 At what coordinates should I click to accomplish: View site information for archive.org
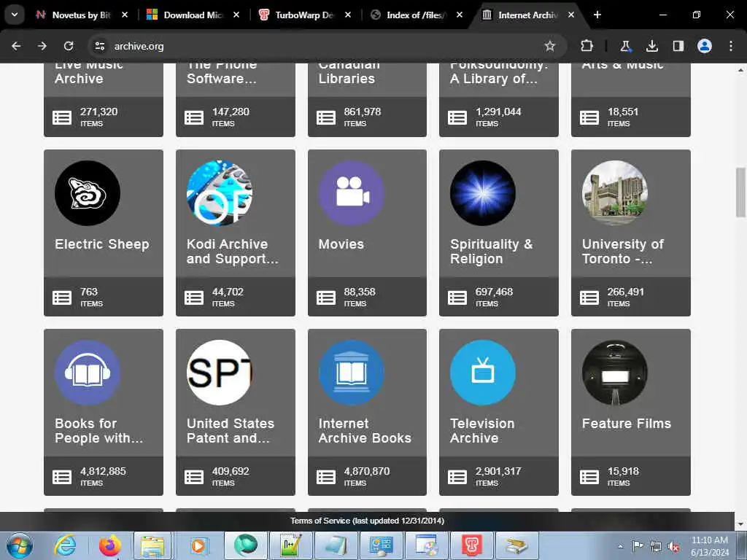tap(99, 46)
